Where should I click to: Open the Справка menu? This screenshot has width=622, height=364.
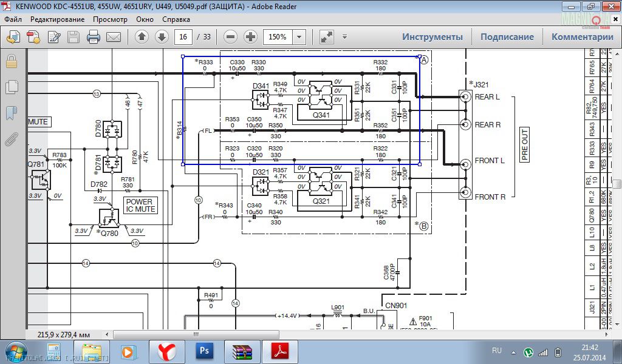(176, 19)
